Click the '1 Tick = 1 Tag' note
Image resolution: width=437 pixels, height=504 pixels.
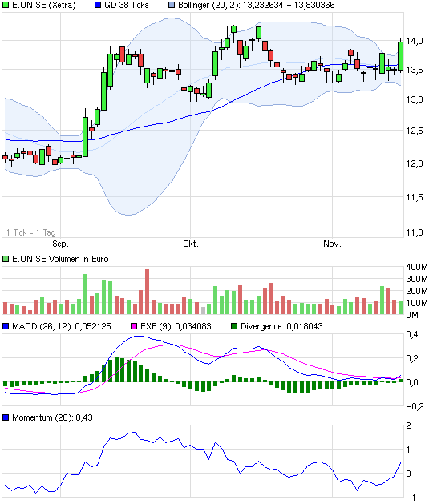tap(31, 232)
